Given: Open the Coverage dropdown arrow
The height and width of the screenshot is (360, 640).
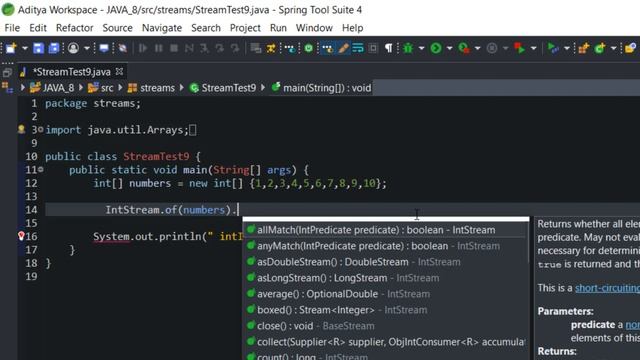Looking at the screenshot, I should coord(477,48).
